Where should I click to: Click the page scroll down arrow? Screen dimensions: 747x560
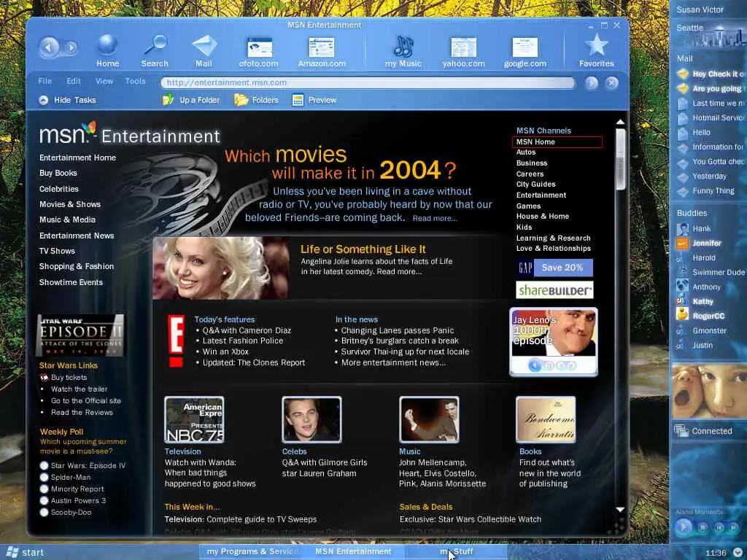(x=620, y=510)
